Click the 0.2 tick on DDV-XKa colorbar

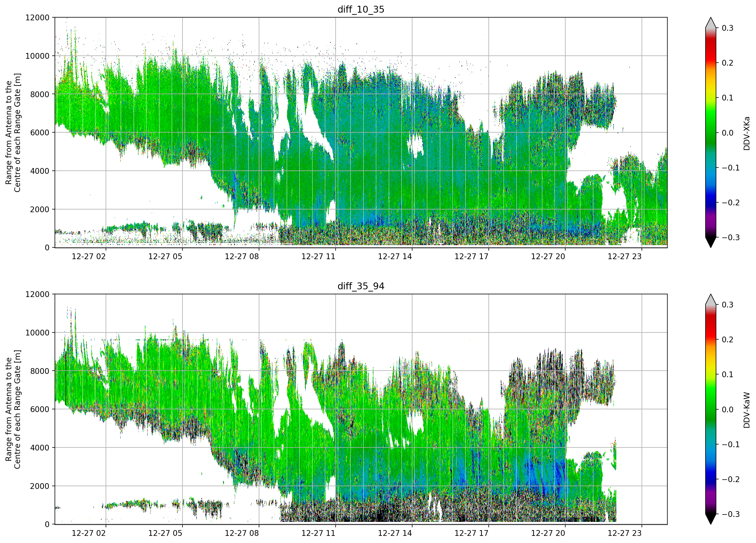[x=727, y=63]
